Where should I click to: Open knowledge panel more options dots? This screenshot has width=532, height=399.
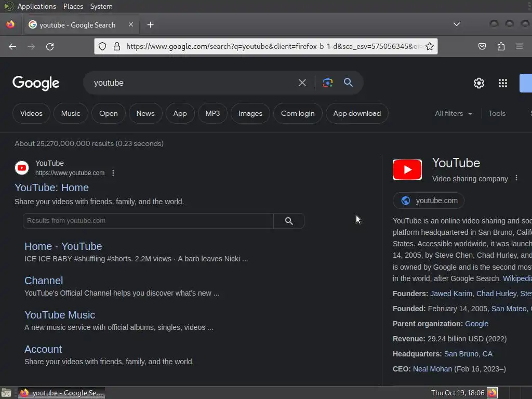tap(516, 178)
